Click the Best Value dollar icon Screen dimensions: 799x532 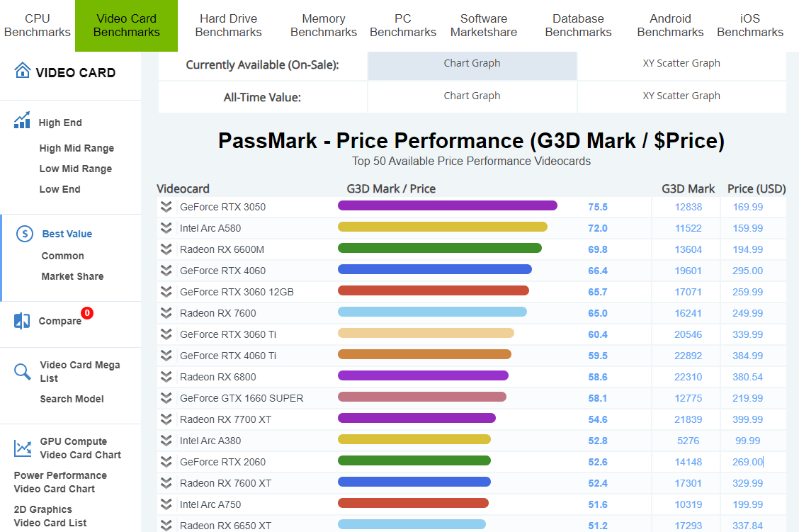tap(25, 233)
